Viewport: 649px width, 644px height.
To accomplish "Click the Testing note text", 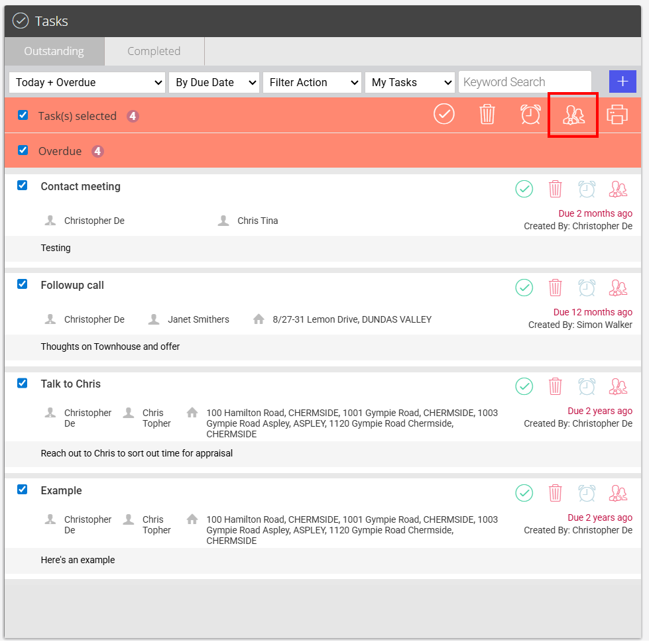I will click(x=56, y=248).
